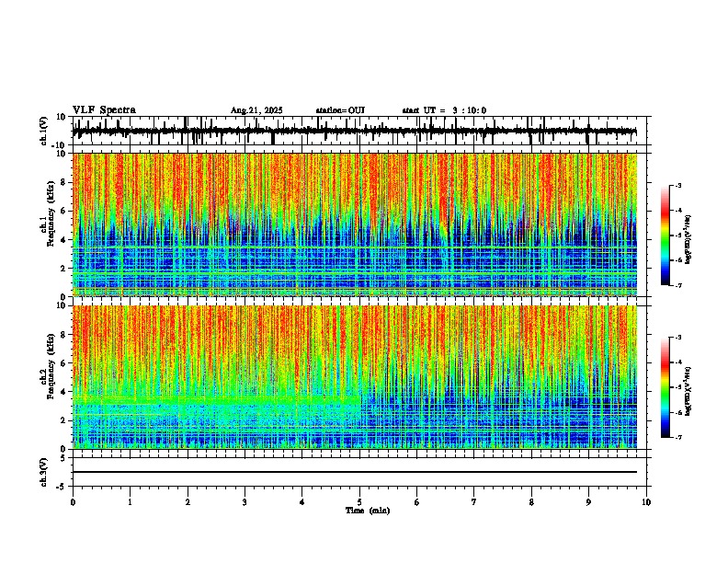The width and height of the screenshot is (728, 563).
Task: Click the "8" tick on the time axis
Action: click(x=531, y=502)
